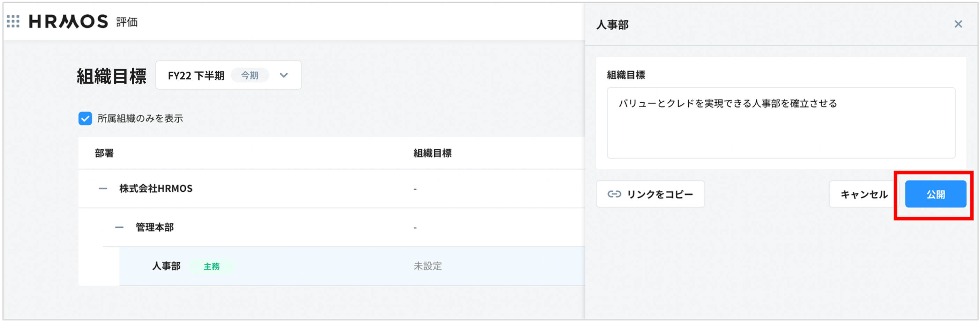Click the HRMOS logo
The height and width of the screenshot is (323, 980).
(68, 21)
